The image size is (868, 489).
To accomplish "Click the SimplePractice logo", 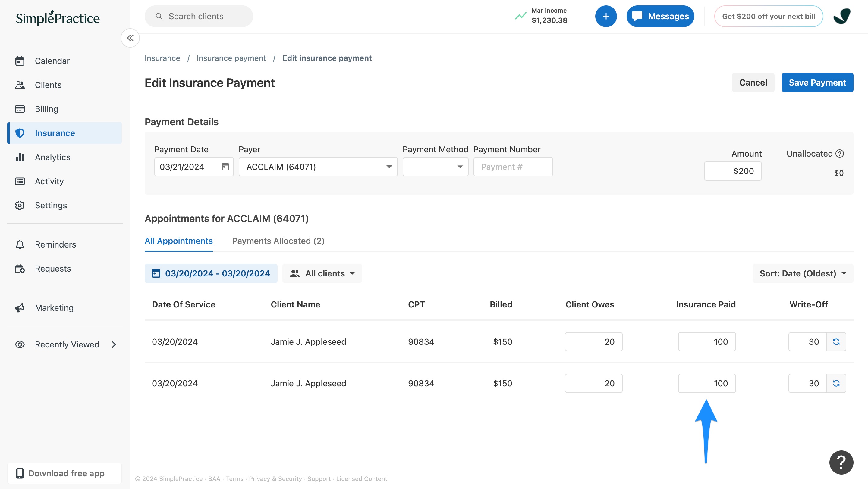I will coord(58,18).
